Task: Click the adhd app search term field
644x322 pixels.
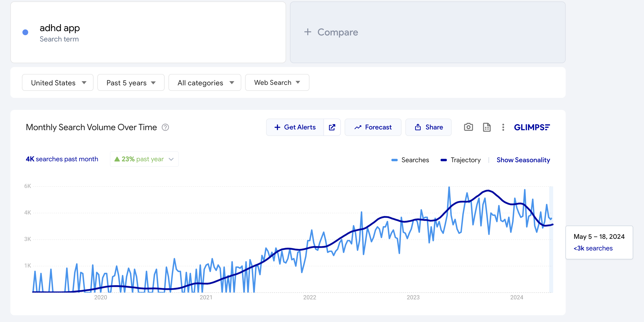Action: pyautogui.click(x=148, y=32)
